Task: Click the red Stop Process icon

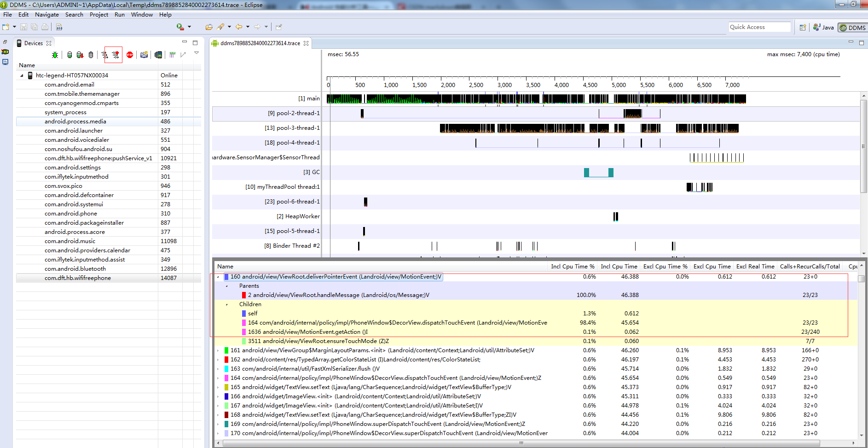Action: coord(130,55)
